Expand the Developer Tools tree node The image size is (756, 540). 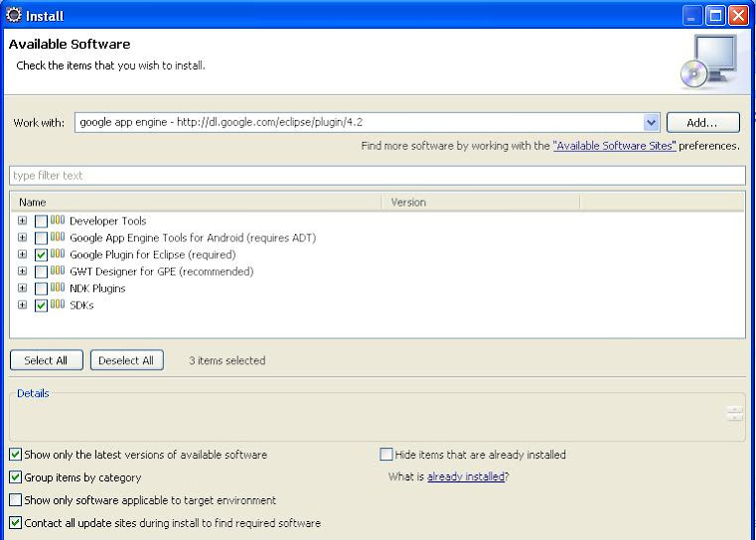22,220
